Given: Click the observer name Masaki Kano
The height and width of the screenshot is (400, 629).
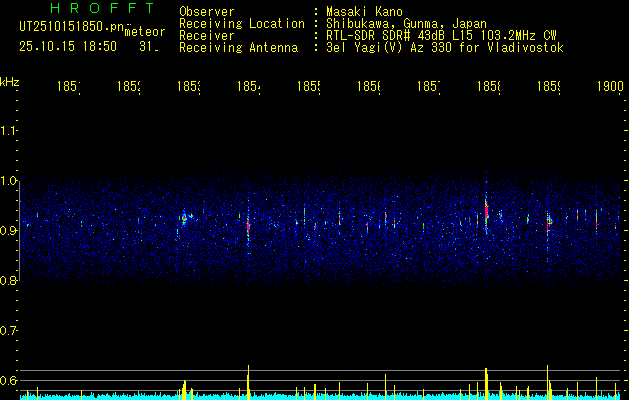Looking at the screenshot, I should 364,11.
